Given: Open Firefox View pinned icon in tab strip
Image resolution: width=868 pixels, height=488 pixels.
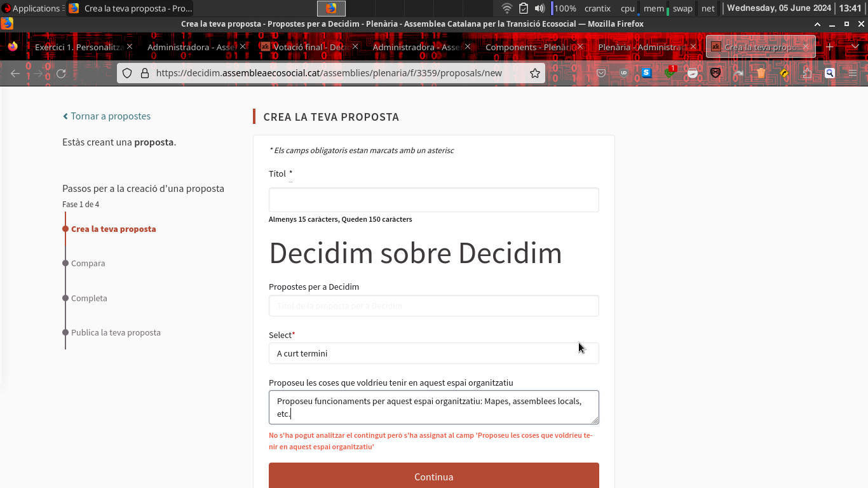Looking at the screenshot, I should point(13,46).
